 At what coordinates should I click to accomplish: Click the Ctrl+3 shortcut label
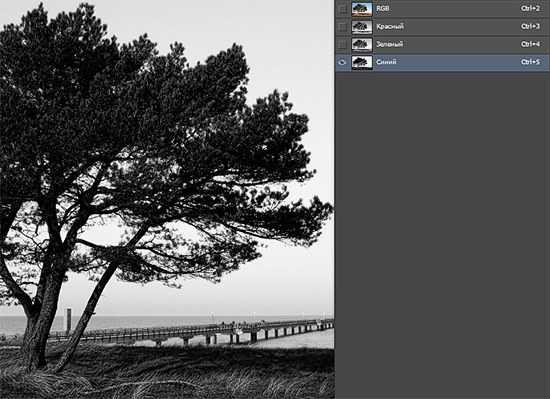(530, 26)
